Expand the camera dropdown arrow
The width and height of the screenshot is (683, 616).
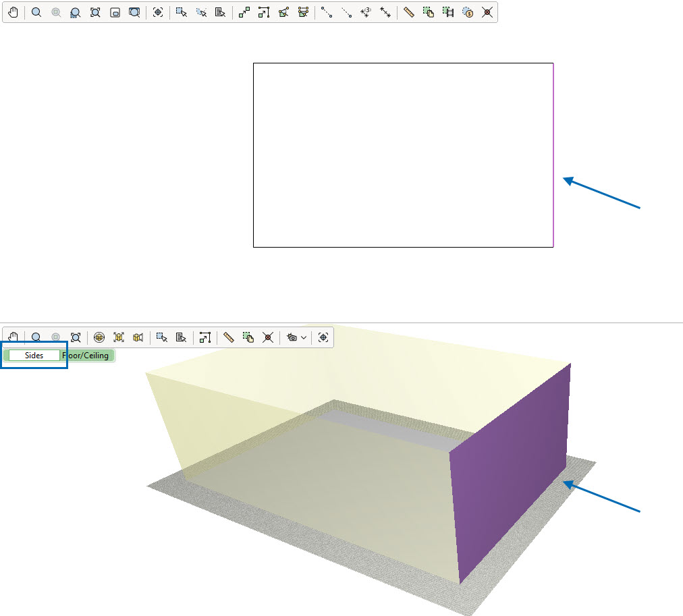pyautogui.click(x=304, y=337)
